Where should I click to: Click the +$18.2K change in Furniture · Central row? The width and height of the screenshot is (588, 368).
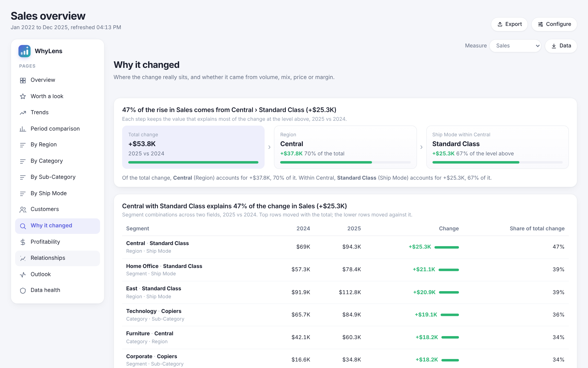[427, 337]
